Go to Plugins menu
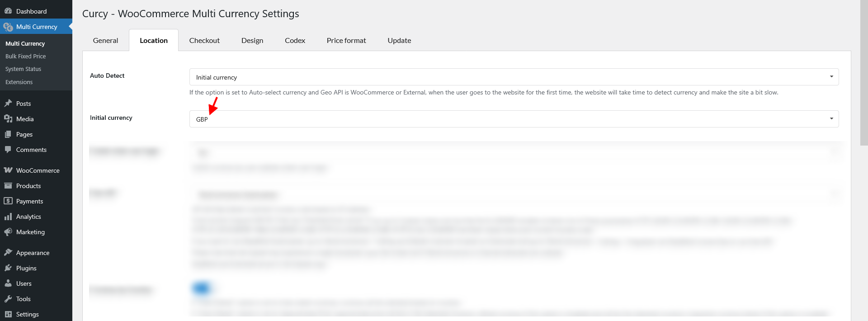 [x=36, y=268]
